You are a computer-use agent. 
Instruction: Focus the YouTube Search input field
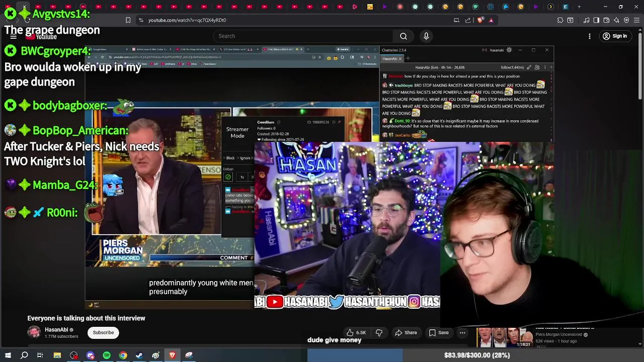tap(303, 36)
